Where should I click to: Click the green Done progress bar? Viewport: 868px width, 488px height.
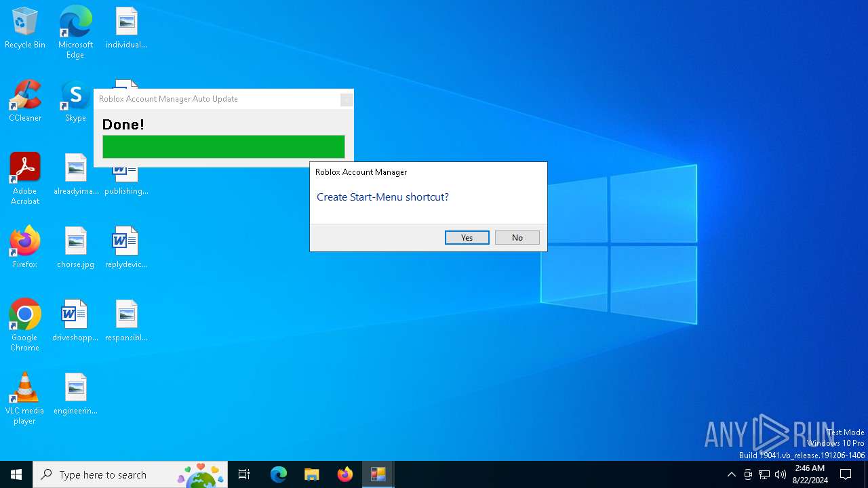coord(223,146)
